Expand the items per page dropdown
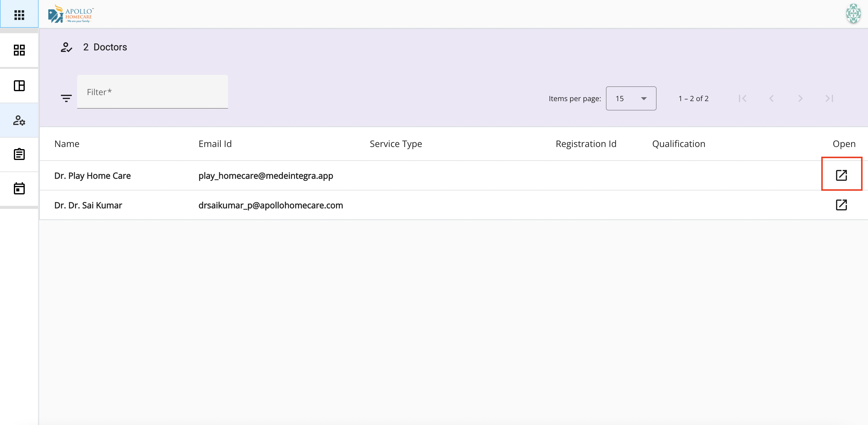This screenshot has width=868, height=425. (630, 98)
